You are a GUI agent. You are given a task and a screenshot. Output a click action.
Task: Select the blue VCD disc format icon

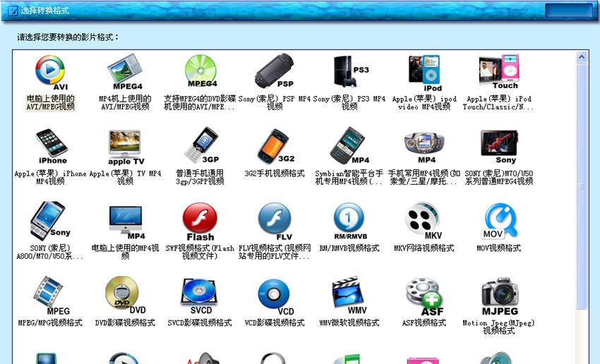click(x=275, y=297)
